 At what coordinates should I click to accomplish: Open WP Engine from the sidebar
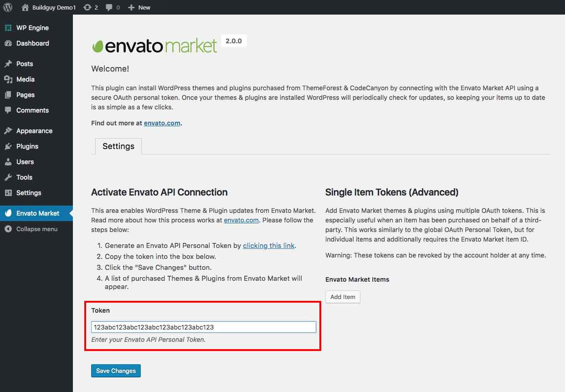32,28
